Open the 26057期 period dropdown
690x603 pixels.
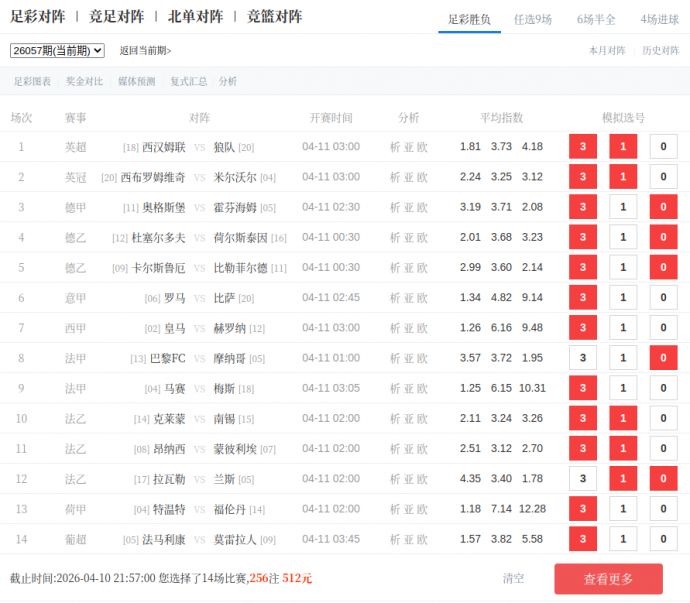click(57, 51)
